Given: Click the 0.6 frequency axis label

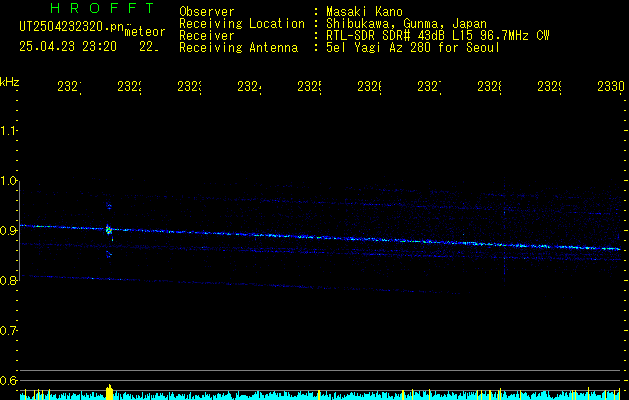Looking at the screenshot, I should pos(9,380).
